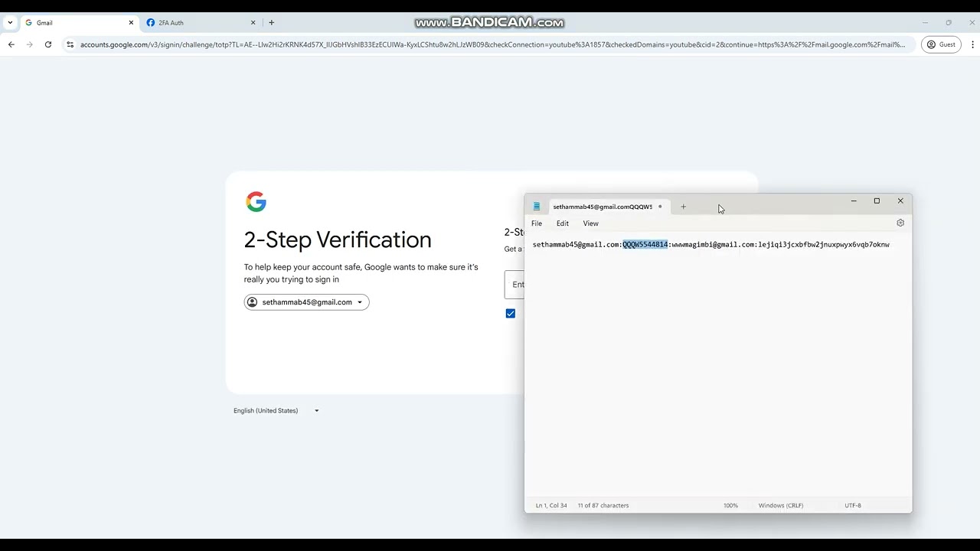The height and width of the screenshot is (551, 980).
Task: Open a new Chrome tab
Action: [x=271, y=23]
